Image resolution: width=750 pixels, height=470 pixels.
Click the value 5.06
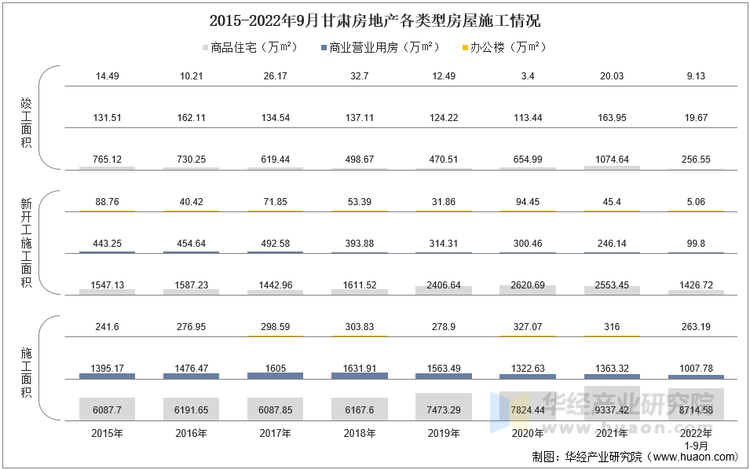696,202
